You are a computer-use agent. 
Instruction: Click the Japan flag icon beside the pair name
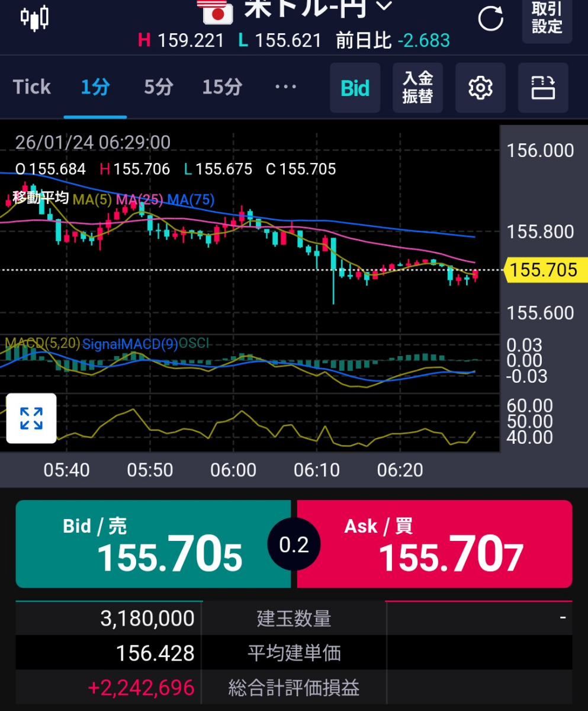tap(217, 12)
